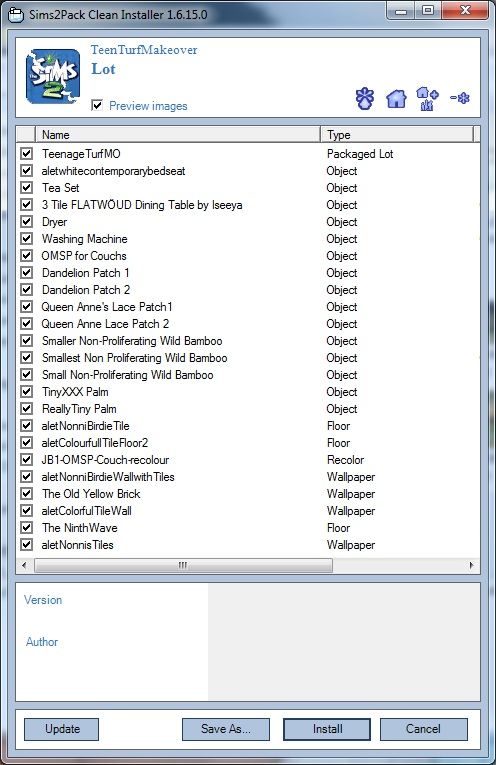Uncheck the 3 Tile FLATWOUD Dining Table checkbox

click(x=26, y=205)
